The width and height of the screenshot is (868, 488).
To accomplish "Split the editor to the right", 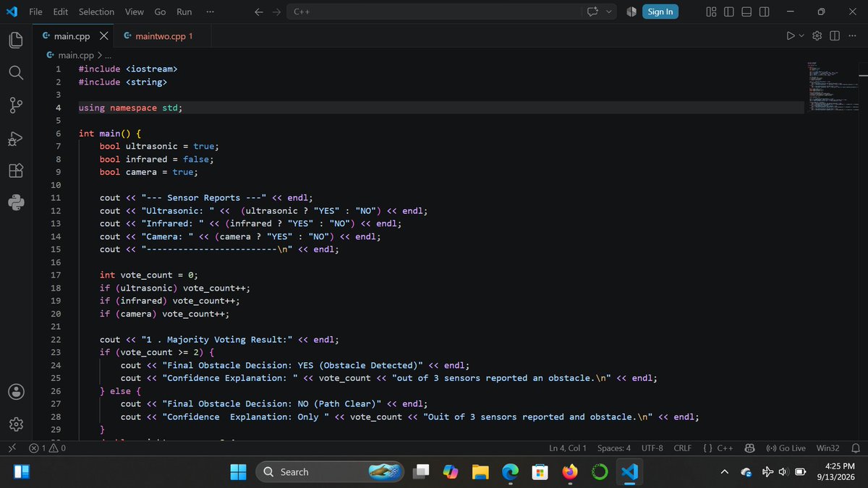I will [x=835, y=35].
